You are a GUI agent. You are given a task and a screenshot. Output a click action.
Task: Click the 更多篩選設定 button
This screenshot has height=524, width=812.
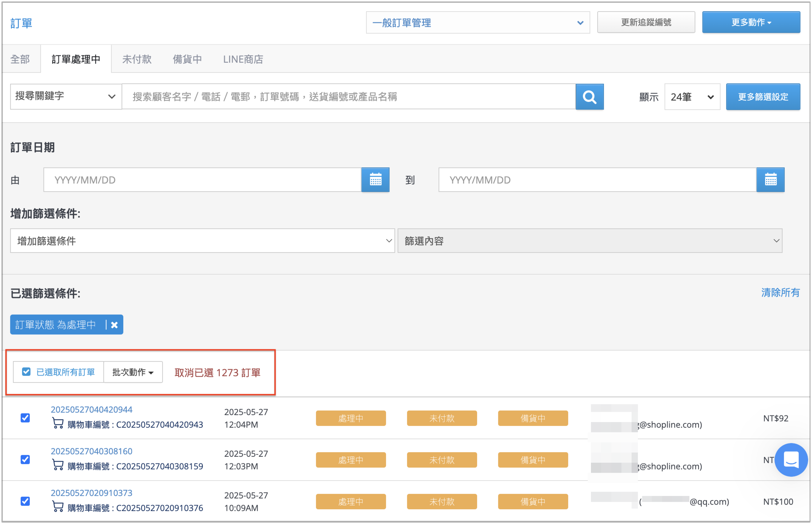pyautogui.click(x=763, y=97)
